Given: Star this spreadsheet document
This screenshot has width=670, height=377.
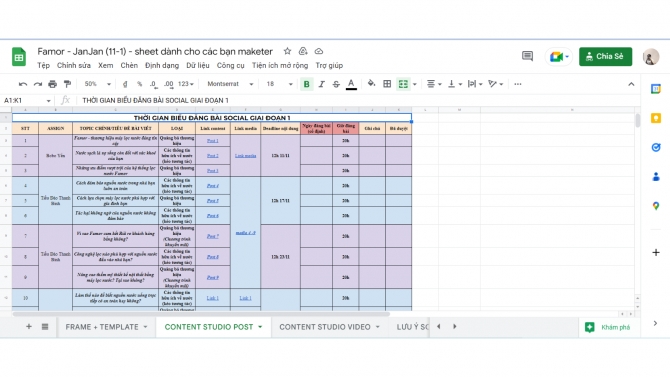Looking at the screenshot, I should [287, 51].
